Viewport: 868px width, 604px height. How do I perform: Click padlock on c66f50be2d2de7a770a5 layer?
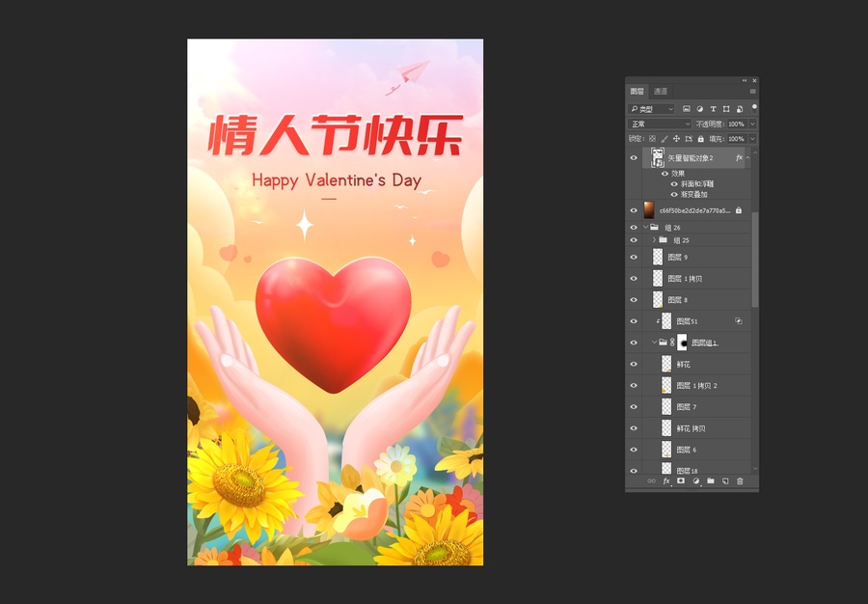coord(739,210)
